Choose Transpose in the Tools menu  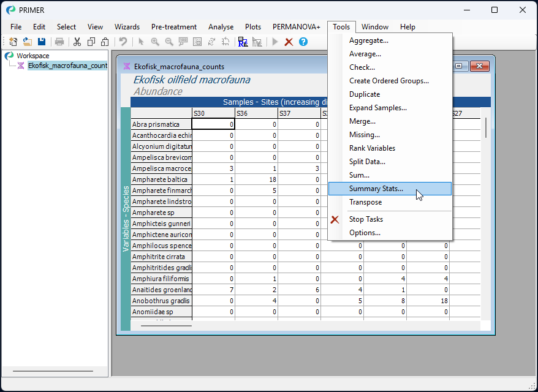click(365, 202)
